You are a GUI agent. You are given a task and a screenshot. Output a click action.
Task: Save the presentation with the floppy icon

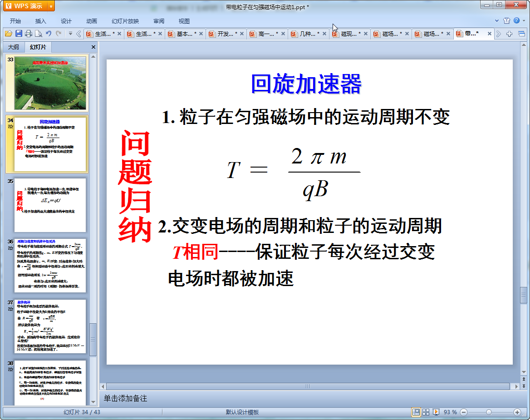[x=19, y=34]
